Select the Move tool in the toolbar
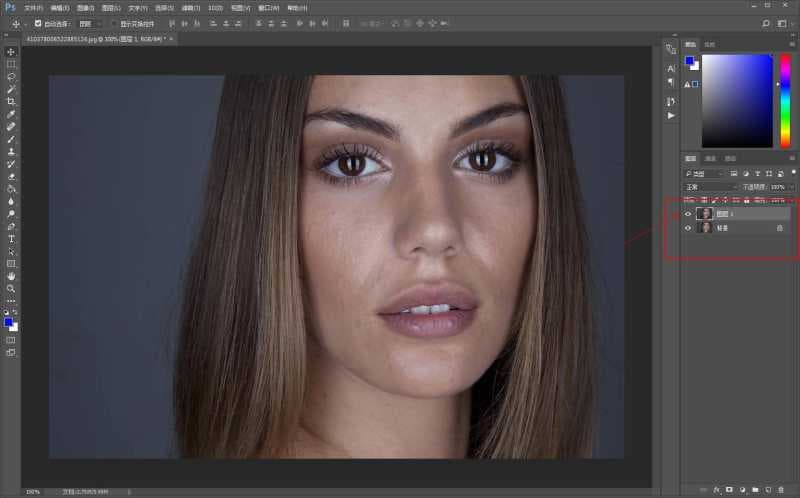The height and width of the screenshot is (498, 800). coord(11,52)
